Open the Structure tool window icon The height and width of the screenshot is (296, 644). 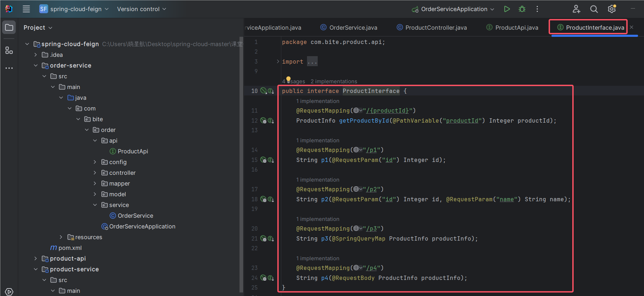9,50
